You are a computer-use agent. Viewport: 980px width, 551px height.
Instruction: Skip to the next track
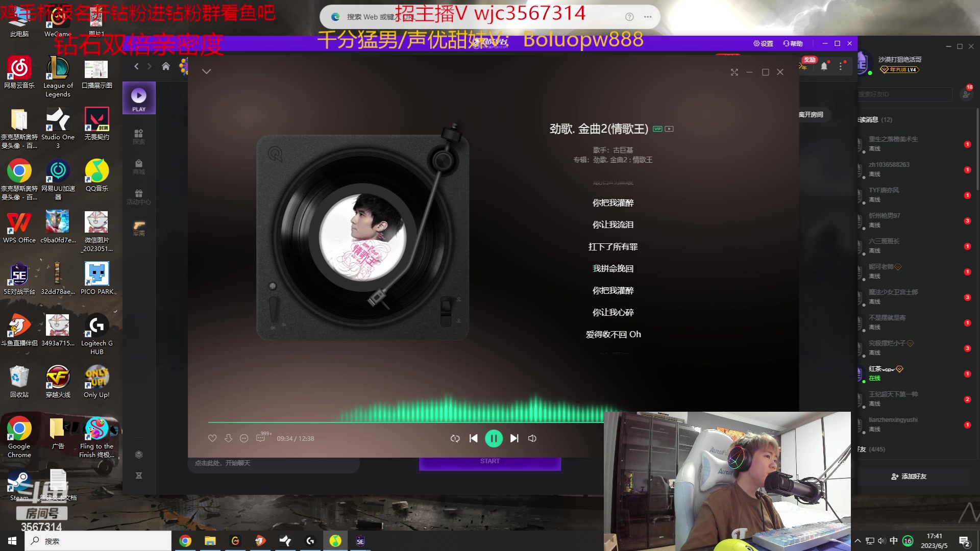click(514, 438)
